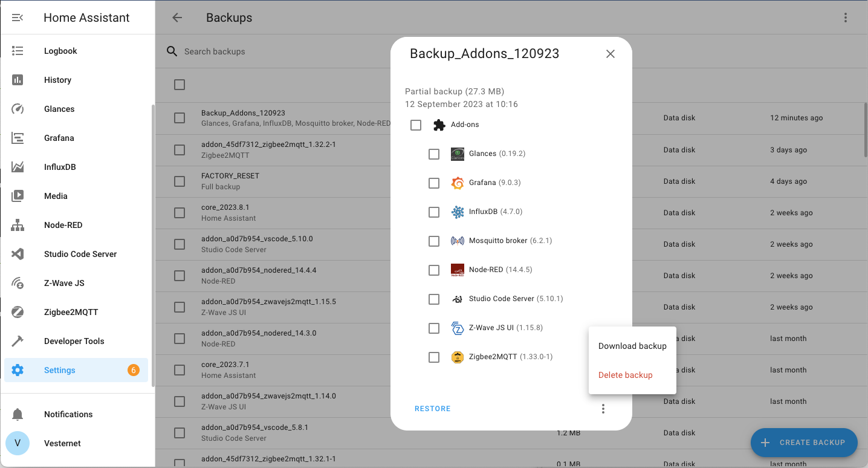Click the Grafana add-on logo in dialog
This screenshot has height=468, width=868.
click(x=458, y=183)
